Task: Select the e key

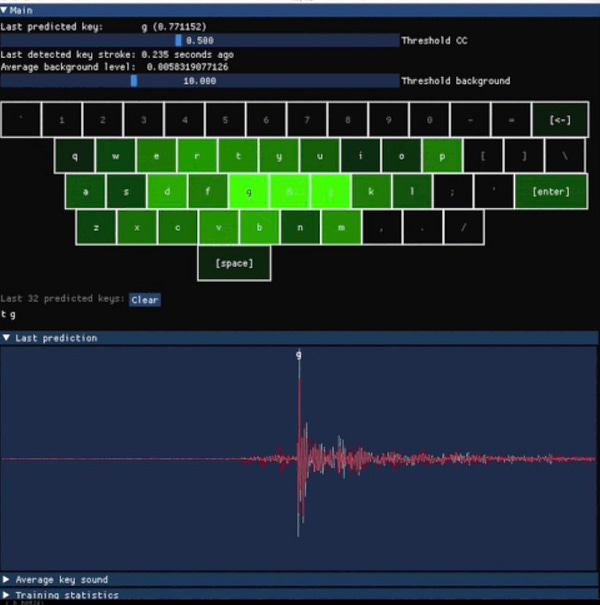Action: point(156,155)
